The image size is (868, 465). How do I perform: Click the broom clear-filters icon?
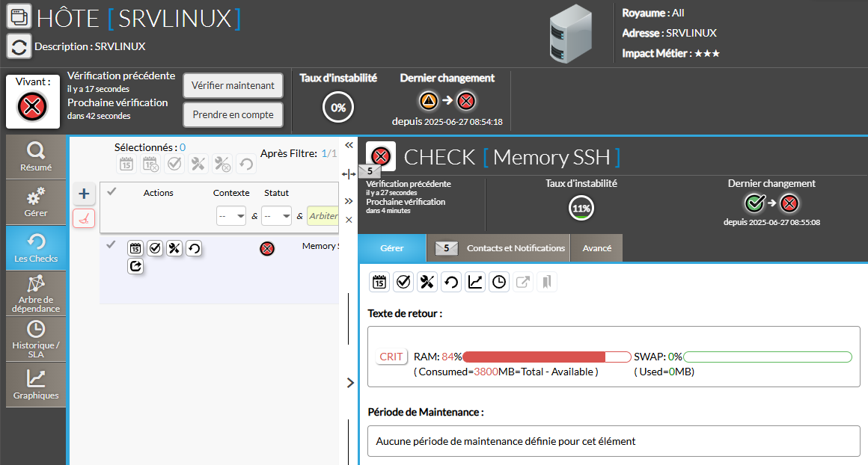84,218
